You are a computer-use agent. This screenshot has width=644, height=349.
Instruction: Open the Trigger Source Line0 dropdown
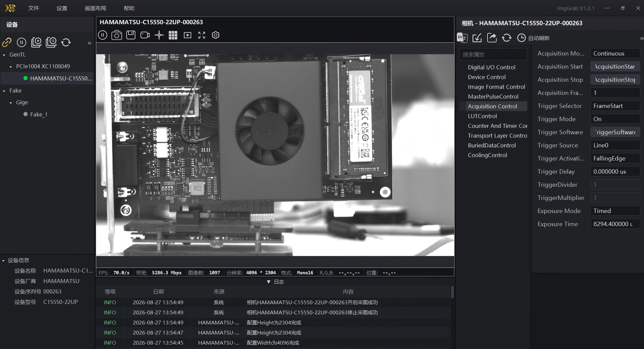click(x=615, y=145)
